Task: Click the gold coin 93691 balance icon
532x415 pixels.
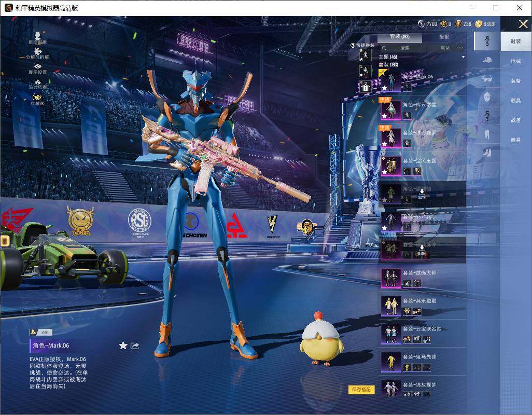Action: point(479,23)
